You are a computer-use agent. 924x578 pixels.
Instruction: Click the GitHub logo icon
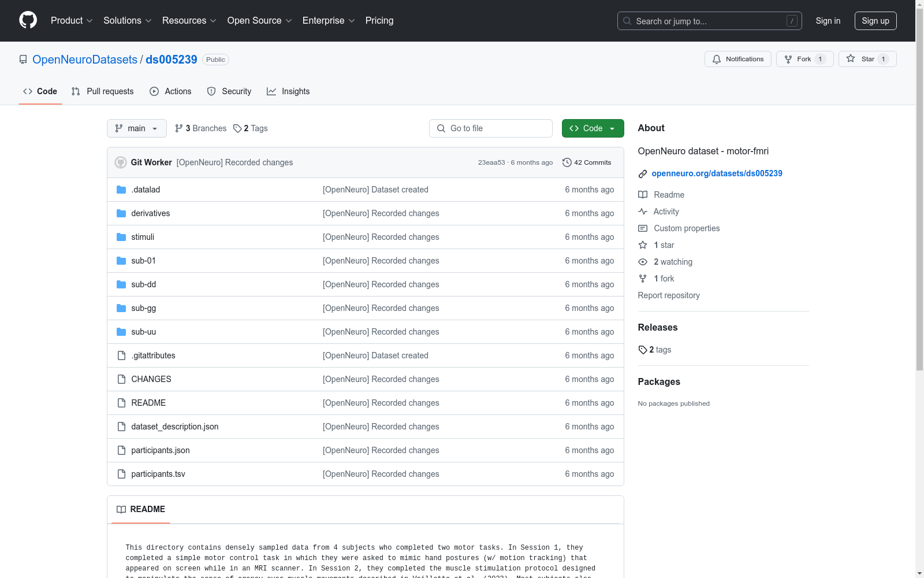coord(28,20)
